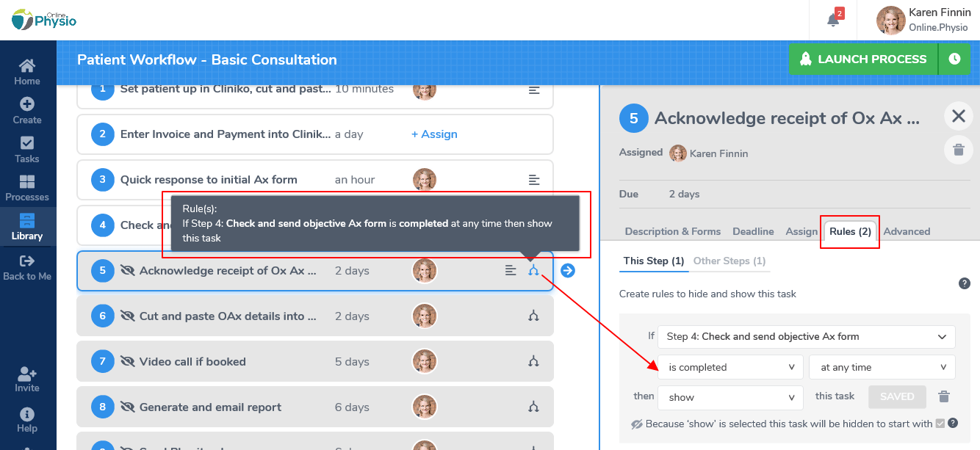Viewport: 980px width, 450px height.
Task: Delete the rule using the trash icon
Action: 944,396
